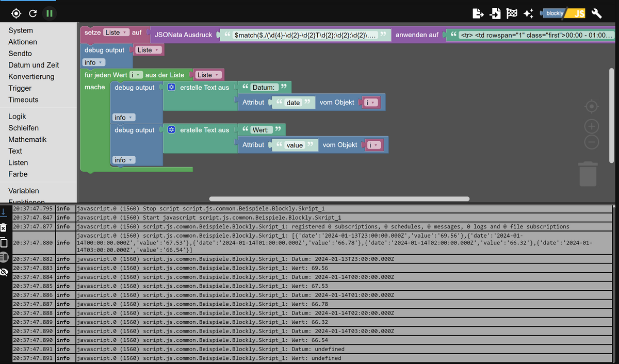Open the Timeouts block category
This screenshot has width=619, height=364.
(23, 100)
